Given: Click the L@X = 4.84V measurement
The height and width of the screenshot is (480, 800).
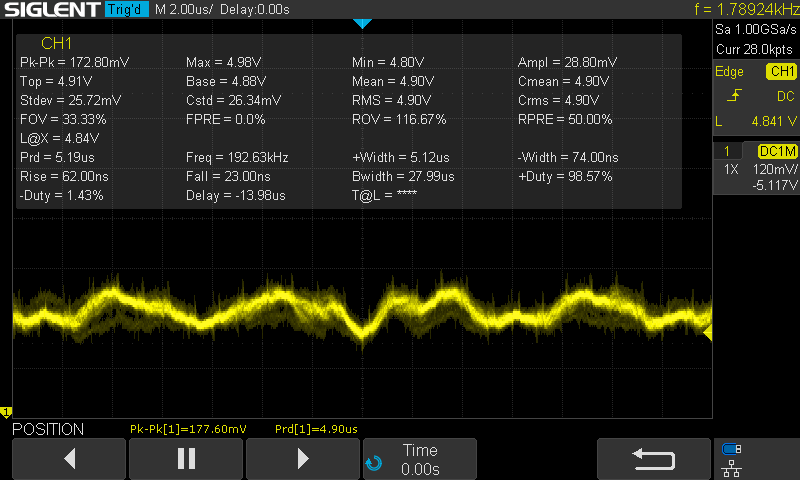Looking at the screenshot, I should click(x=60, y=138).
